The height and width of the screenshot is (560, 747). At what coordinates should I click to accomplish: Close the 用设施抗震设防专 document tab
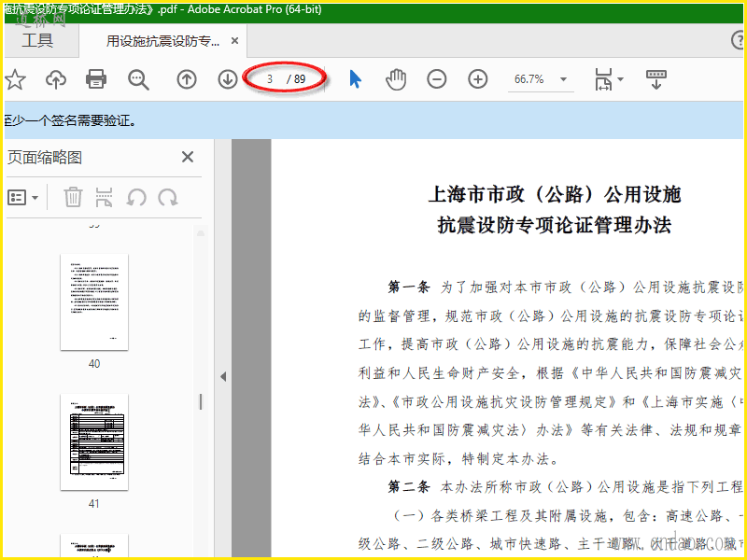[x=235, y=41]
